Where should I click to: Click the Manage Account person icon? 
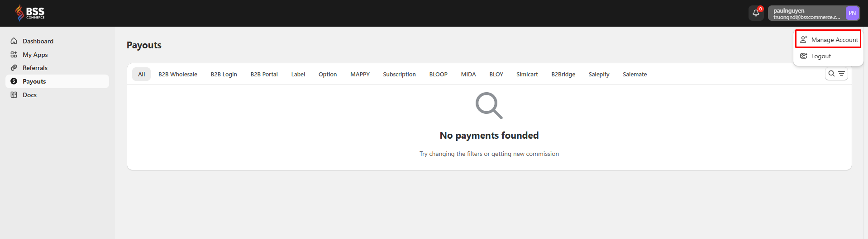[x=804, y=40]
